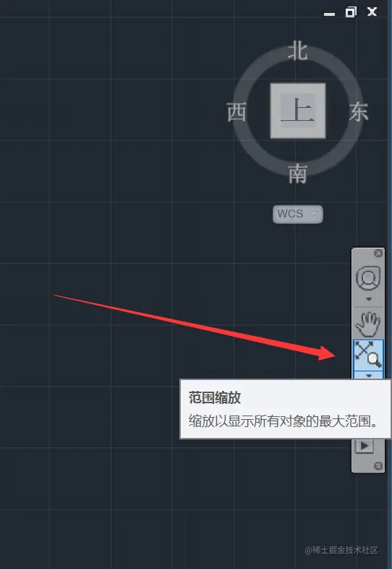Select the 东 east compass direction
392x569 pixels.
point(359,111)
